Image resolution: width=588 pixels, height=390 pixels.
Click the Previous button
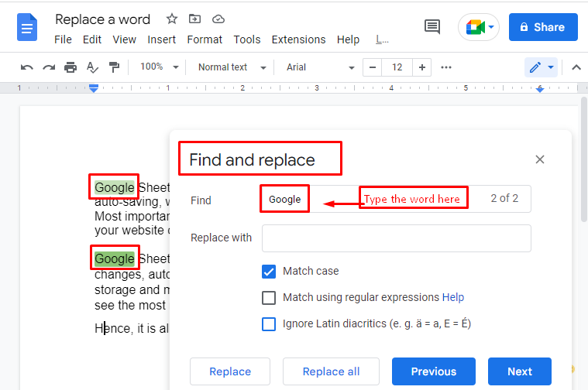[x=434, y=371]
